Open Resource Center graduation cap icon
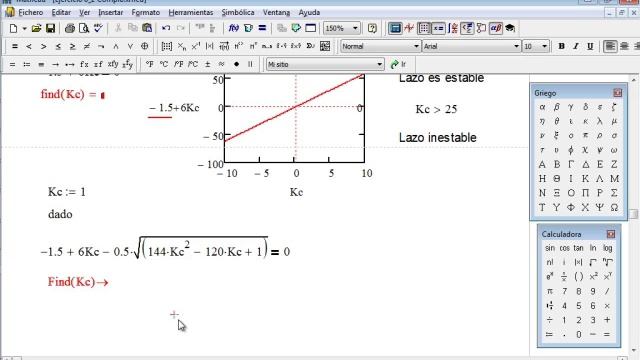The image size is (640, 360). point(510,28)
